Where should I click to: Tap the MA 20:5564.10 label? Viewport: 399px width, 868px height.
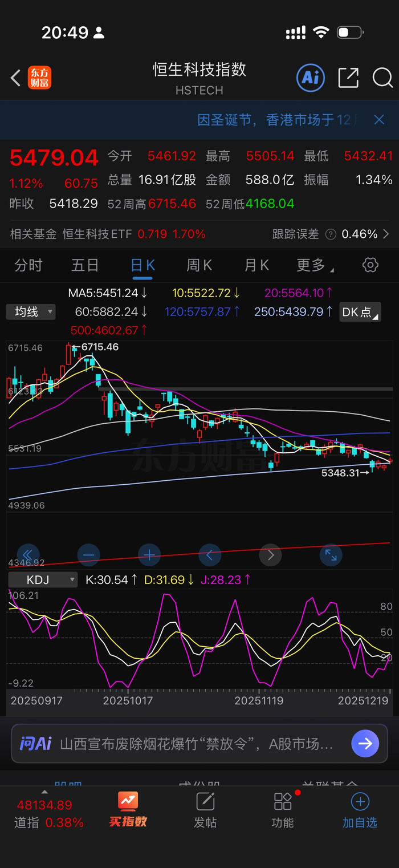299,293
